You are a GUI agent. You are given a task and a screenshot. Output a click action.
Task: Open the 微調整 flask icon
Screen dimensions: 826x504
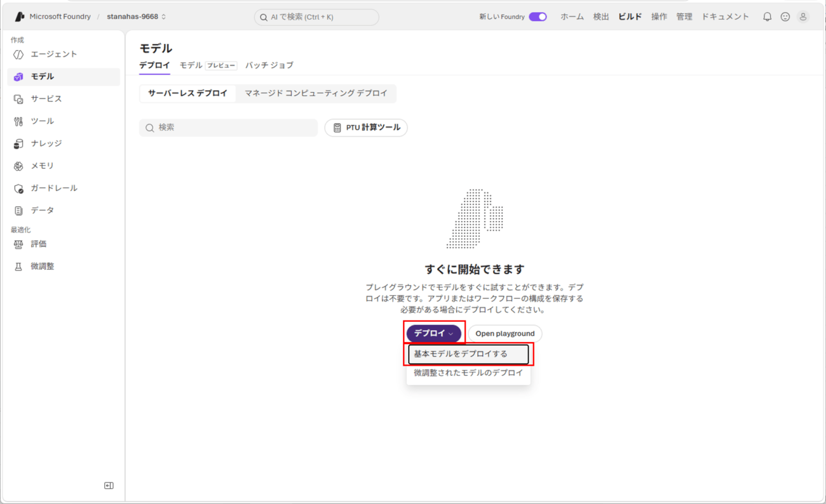[18, 267]
